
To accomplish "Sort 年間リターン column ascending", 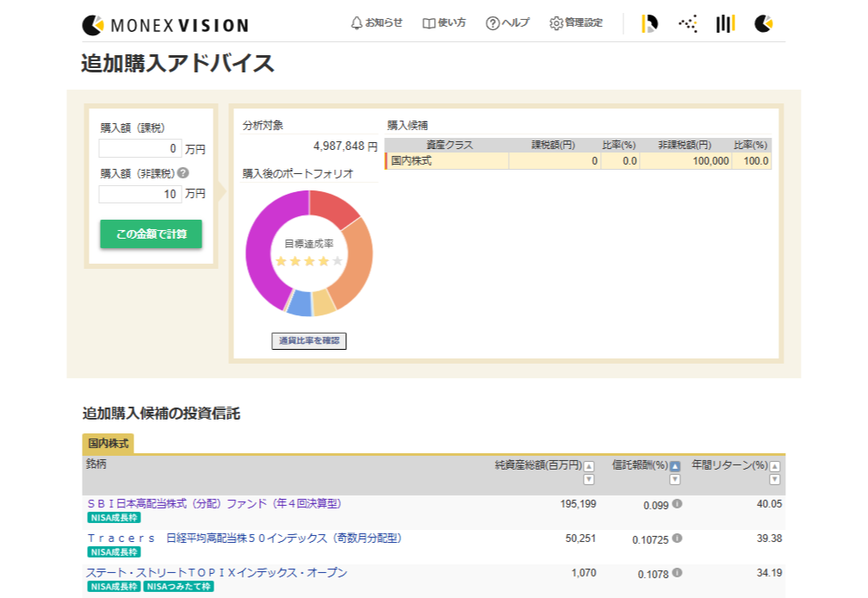I will pos(774,466).
